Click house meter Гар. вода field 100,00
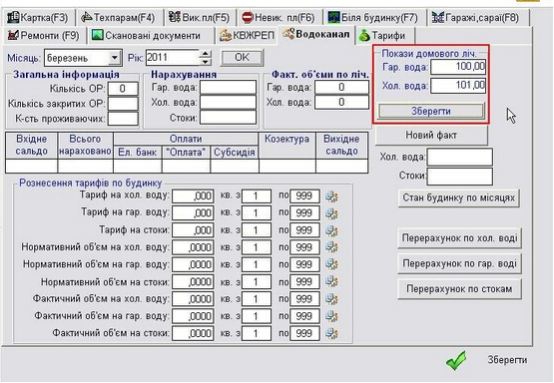The image size is (554, 383). coord(458,67)
